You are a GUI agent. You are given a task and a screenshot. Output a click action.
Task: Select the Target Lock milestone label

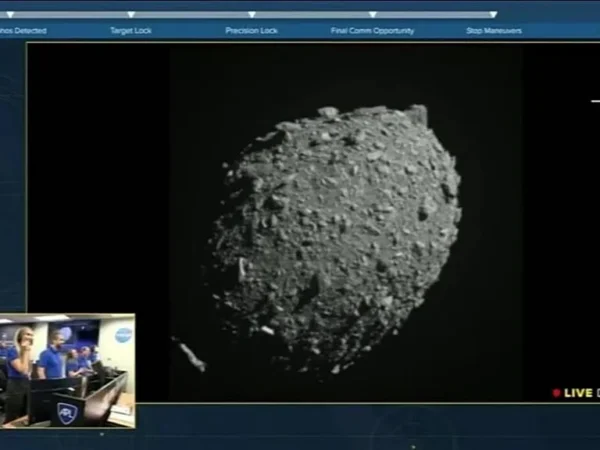tap(131, 31)
